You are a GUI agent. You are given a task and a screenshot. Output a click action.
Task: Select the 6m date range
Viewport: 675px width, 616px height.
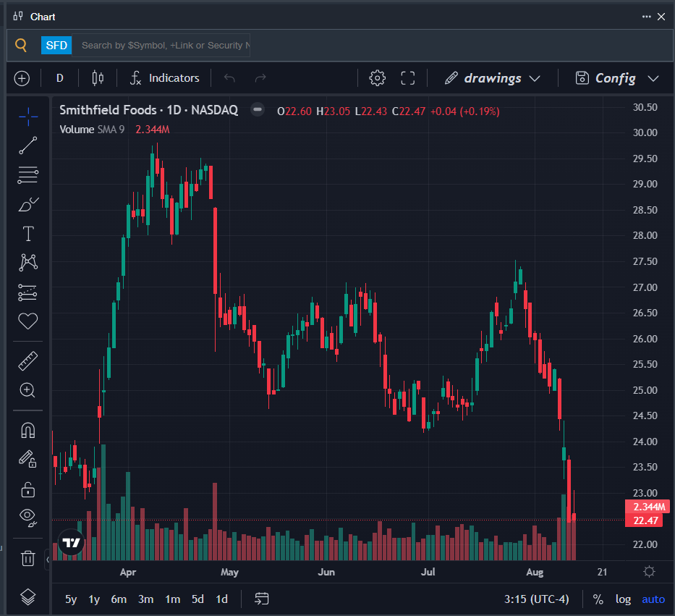(x=119, y=599)
